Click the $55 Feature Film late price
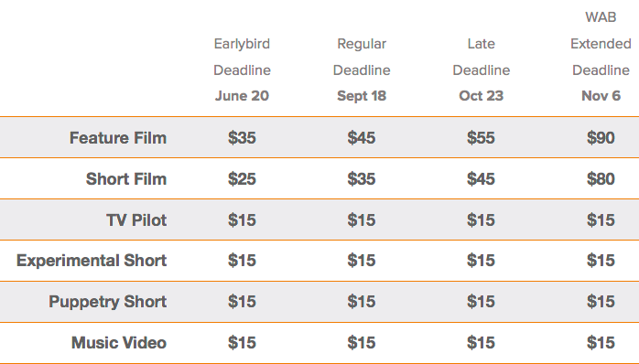The image size is (639, 364). [x=482, y=137]
